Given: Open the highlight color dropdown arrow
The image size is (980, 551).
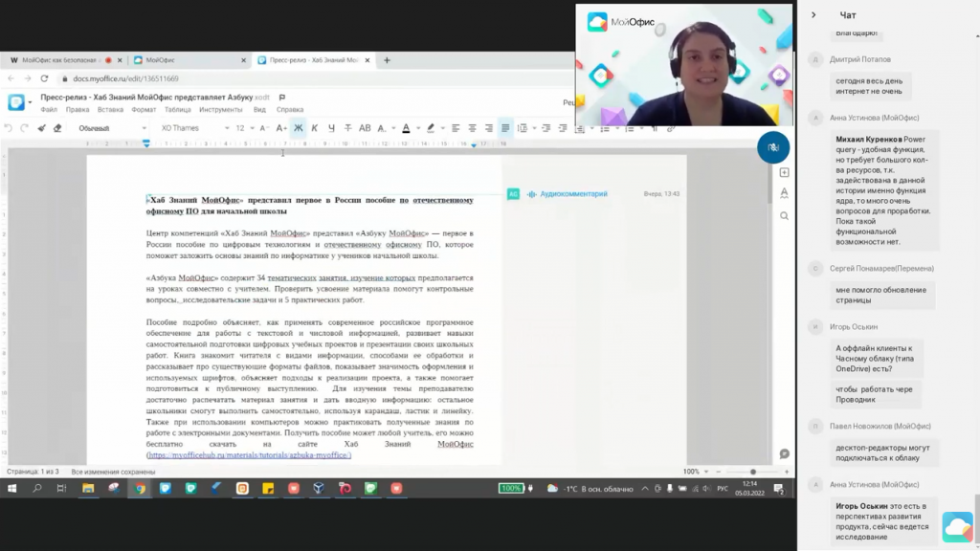Looking at the screenshot, I should click(443, 129).
